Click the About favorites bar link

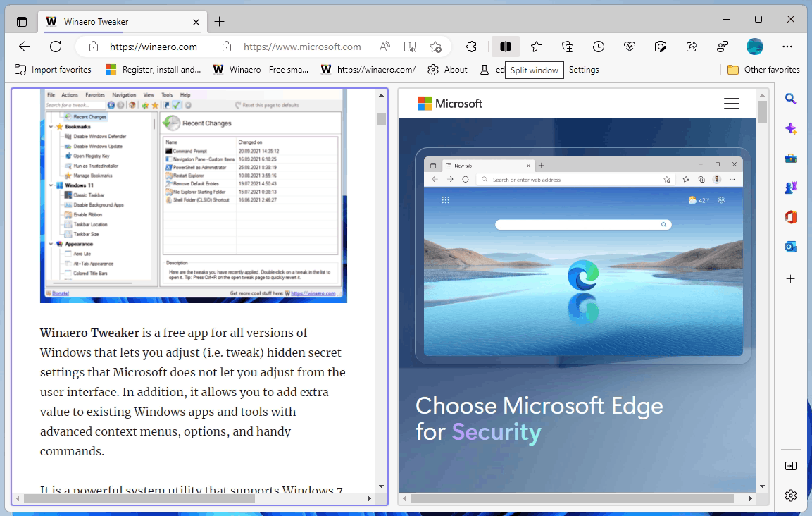448,70
